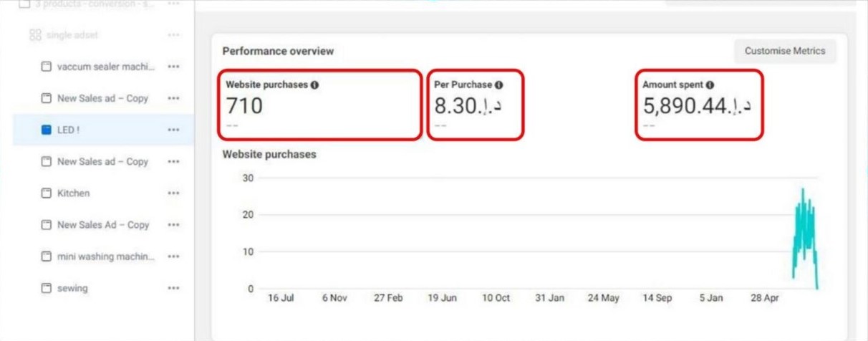Click the selected blue LED ! ad icon
The height and width of the screenshot is (341, 868).
(x=47, y=130)
